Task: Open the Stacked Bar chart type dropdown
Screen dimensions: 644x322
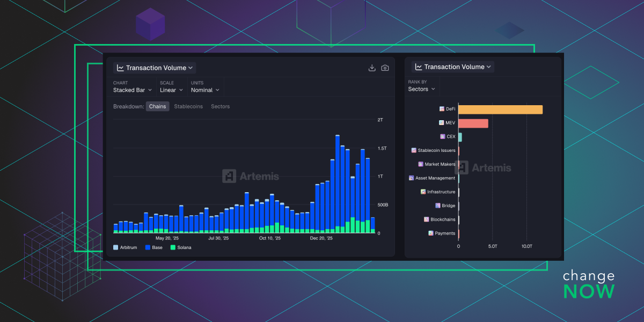Action: pyautogui.click(x=133, y=90)
